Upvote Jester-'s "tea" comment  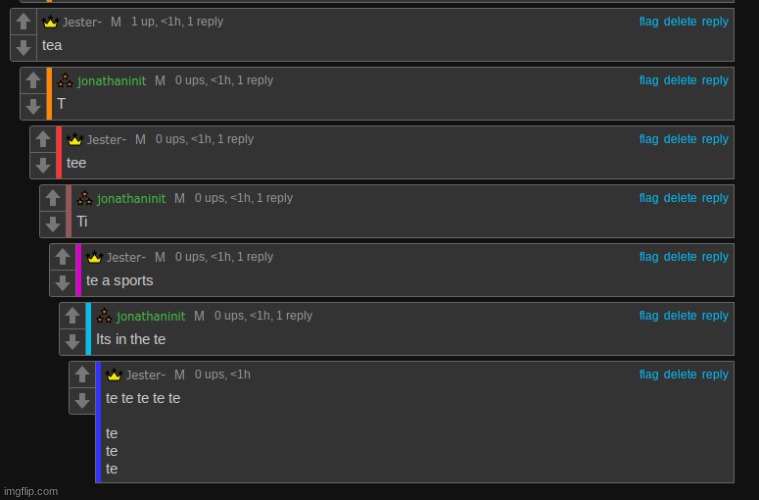pyautogui.click(x=23, y=21)
